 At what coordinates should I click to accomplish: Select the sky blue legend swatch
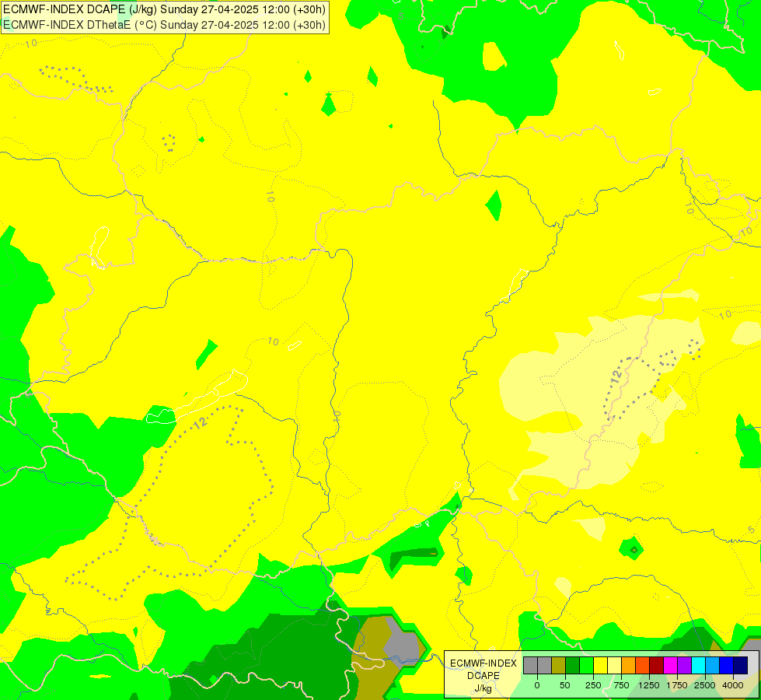(713, 665)
